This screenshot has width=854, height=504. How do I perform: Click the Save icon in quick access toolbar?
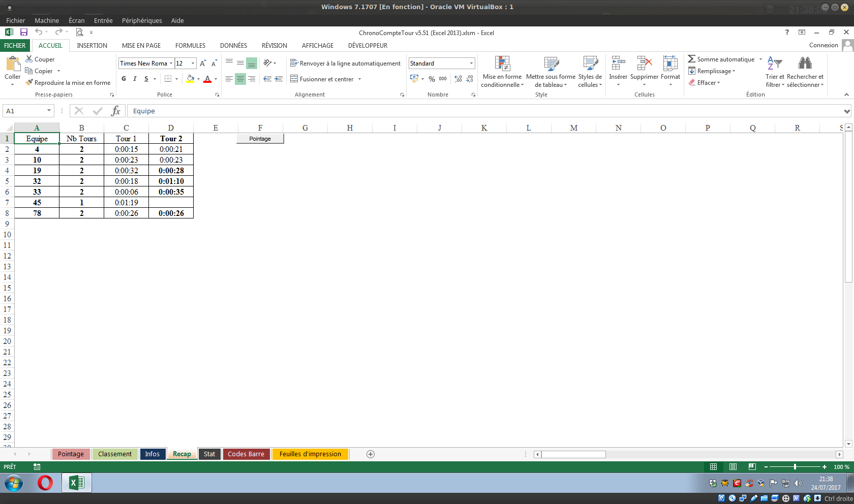[x=24, y=32]
